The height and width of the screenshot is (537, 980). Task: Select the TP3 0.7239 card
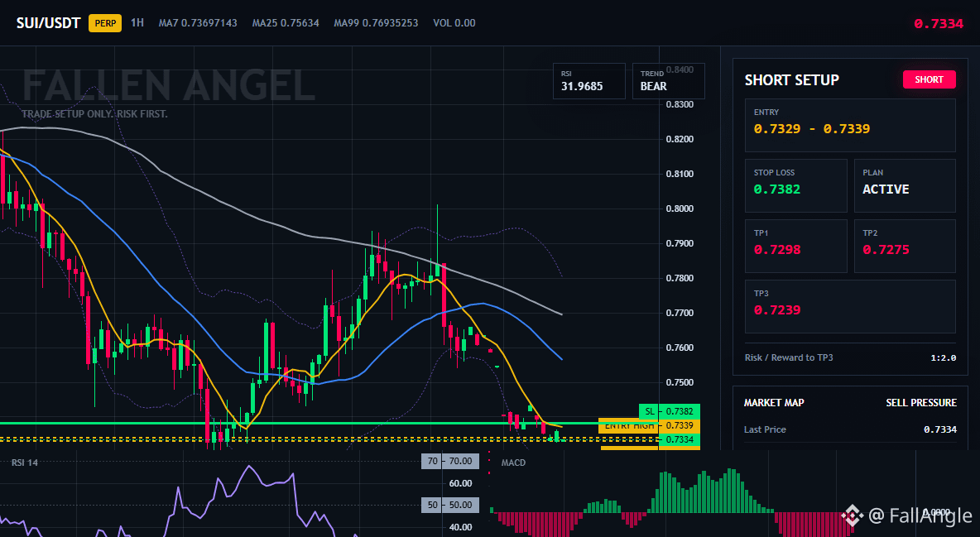click(x=850, y=306)
